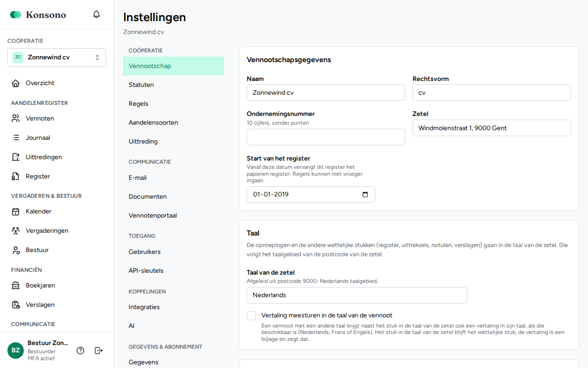Open Vennoten via its people icon
Screen dimensions: 588x368
[16, 119]
